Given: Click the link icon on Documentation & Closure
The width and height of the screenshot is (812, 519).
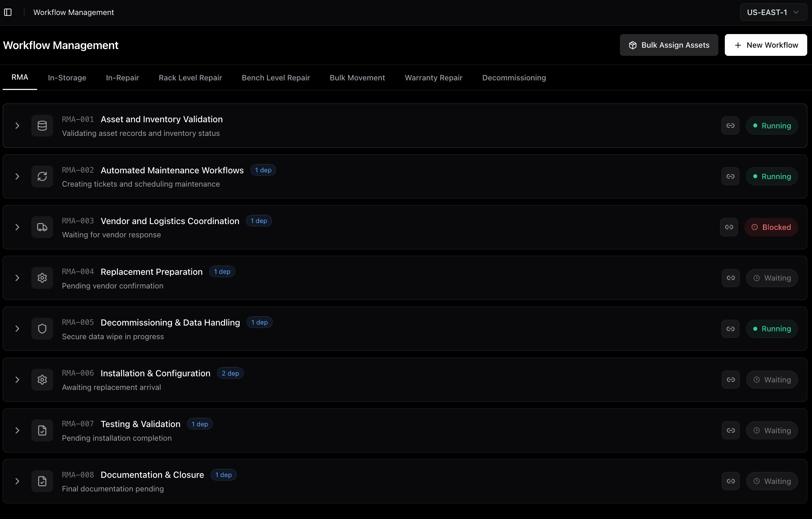Looking at the screenshot, I should click(730, 481).
